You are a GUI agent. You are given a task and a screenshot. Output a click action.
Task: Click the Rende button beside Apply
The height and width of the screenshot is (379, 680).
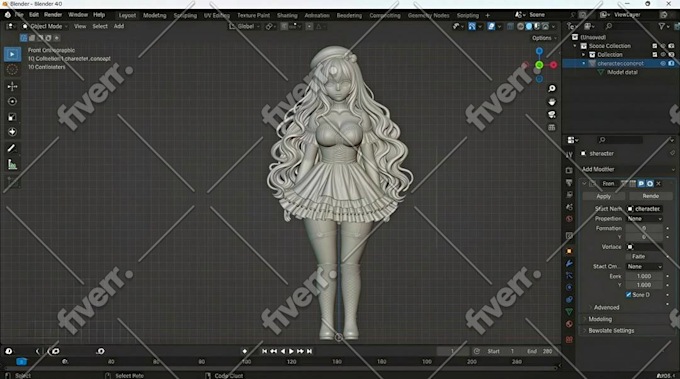click(x=651, y=196)
